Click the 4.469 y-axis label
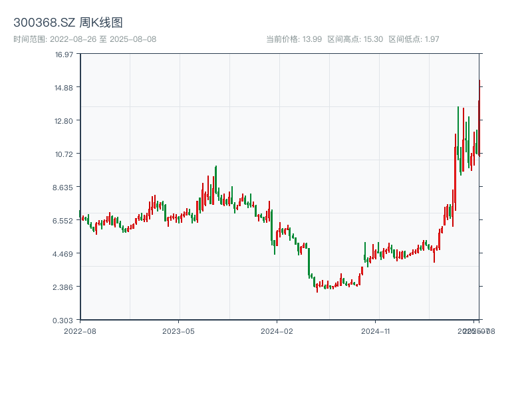 pos(64,254)
